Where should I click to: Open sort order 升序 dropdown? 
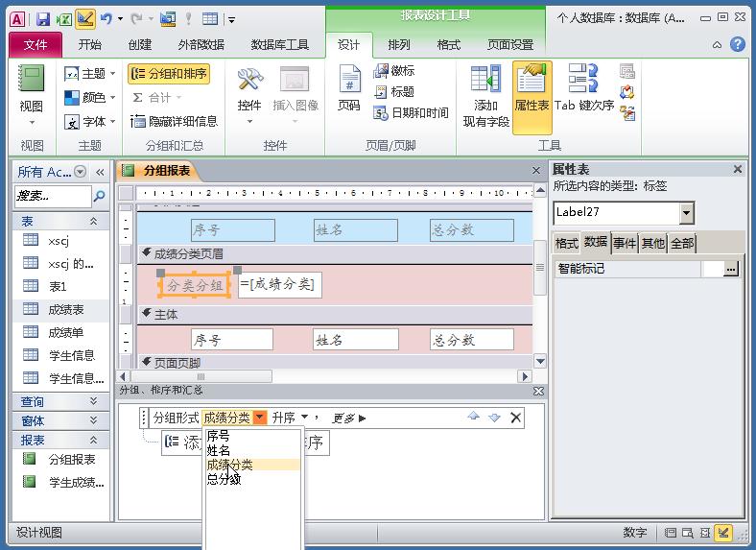[x=304, y=417]
